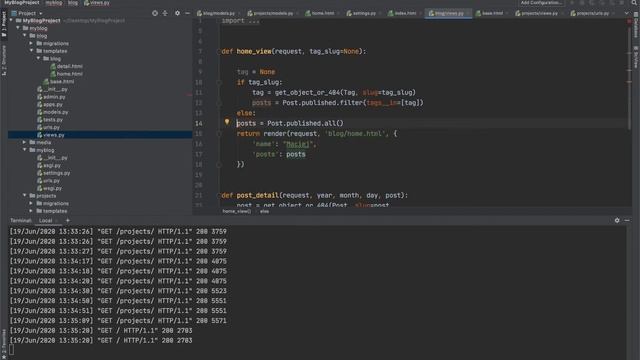
Task: Click line number 14 in gutter
Action: click(x=198, y=124)
